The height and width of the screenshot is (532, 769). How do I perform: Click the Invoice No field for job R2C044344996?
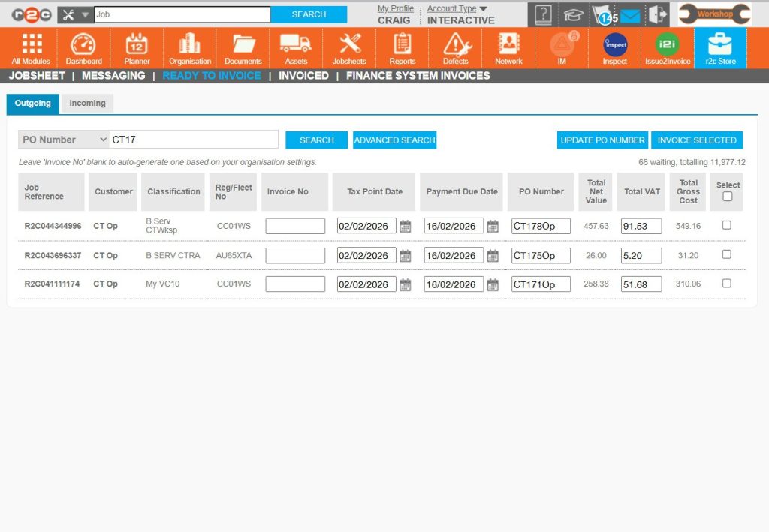(294, 226)
